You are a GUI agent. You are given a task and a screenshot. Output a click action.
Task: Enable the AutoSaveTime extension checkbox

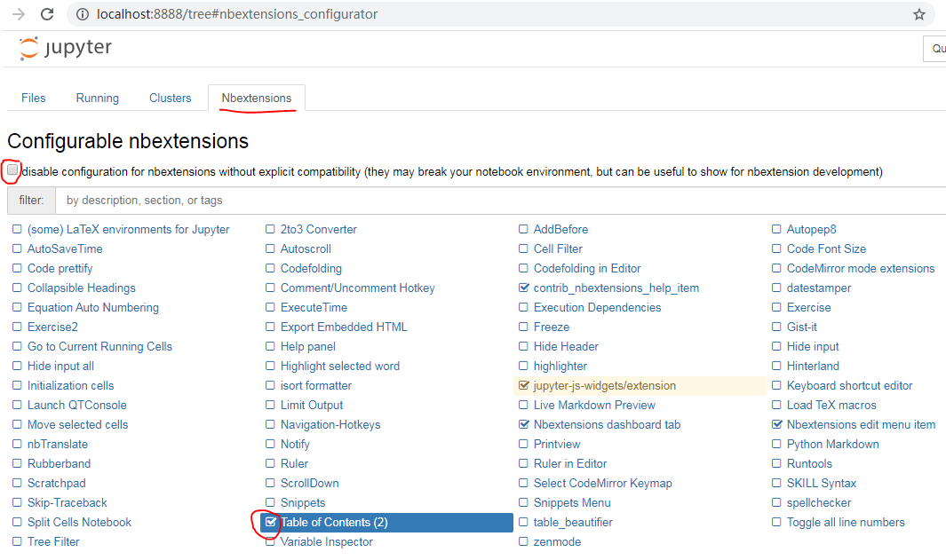point(17,248)
